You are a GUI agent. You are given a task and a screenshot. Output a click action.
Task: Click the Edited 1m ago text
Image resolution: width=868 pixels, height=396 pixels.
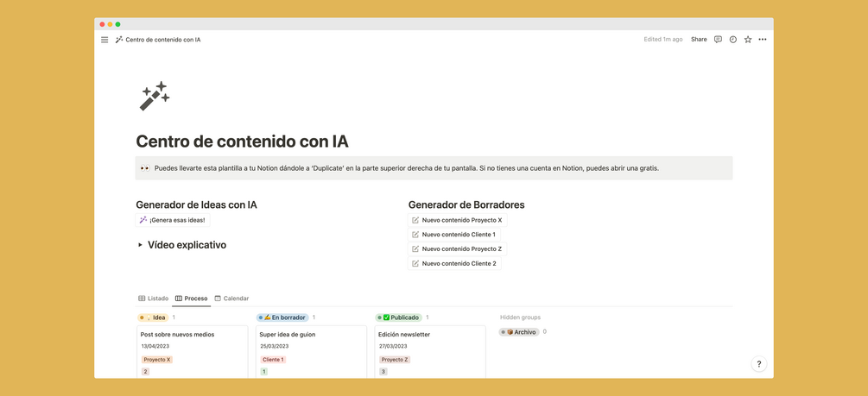(662, 40)
